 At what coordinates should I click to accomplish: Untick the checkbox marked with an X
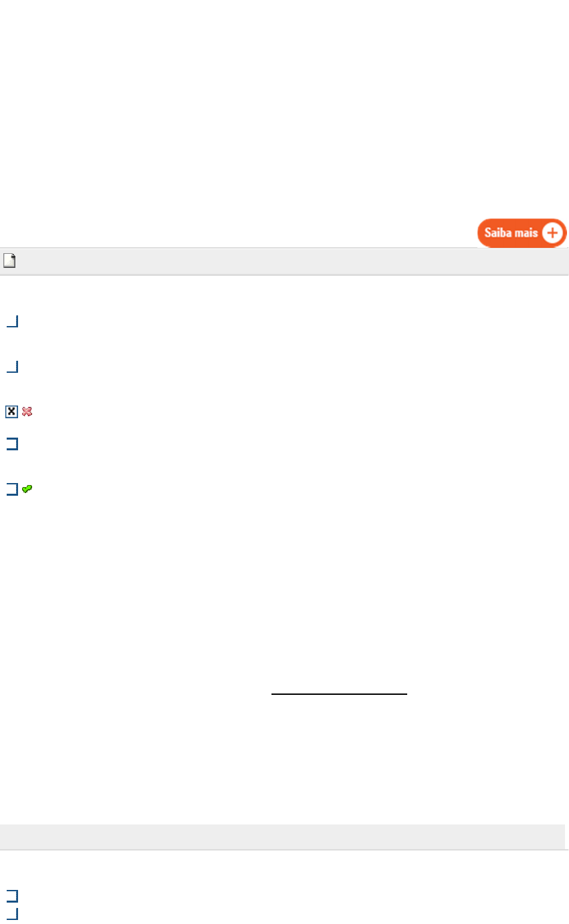coord(11,412)
